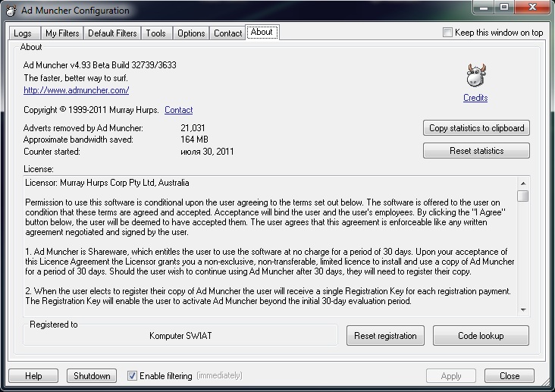The image size is (555, 392).
Task: Click the Ad Muncher cow icon
Action: (475, 76)
